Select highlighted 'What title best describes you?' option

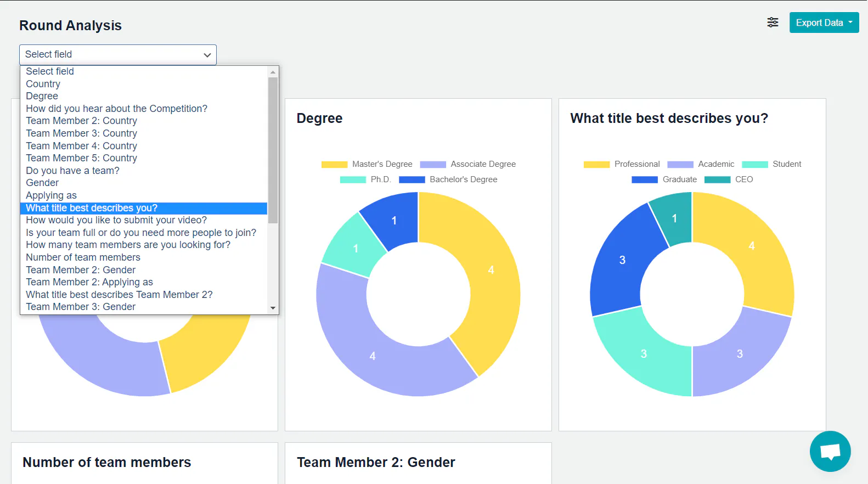(144, 208)
